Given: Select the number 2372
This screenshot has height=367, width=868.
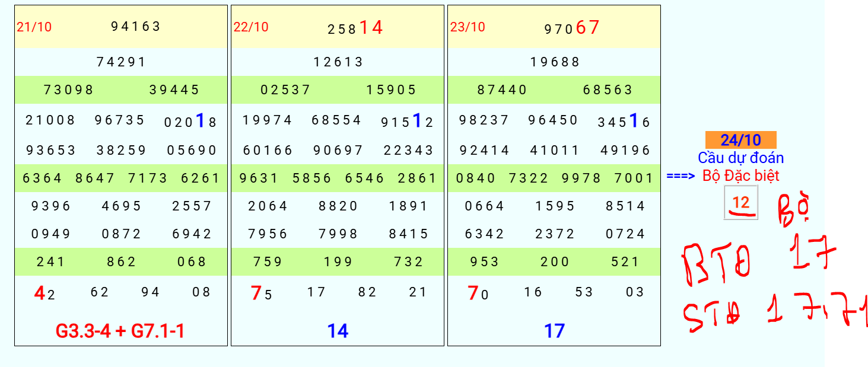Looking at the screenshot, I should (555, 234).
